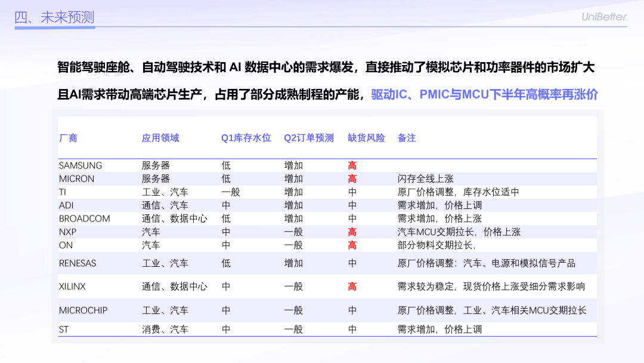Click the note 原厂价格调整，库存水位适中
The width and height of the screenshot is (644, 363).
(459, 192)
